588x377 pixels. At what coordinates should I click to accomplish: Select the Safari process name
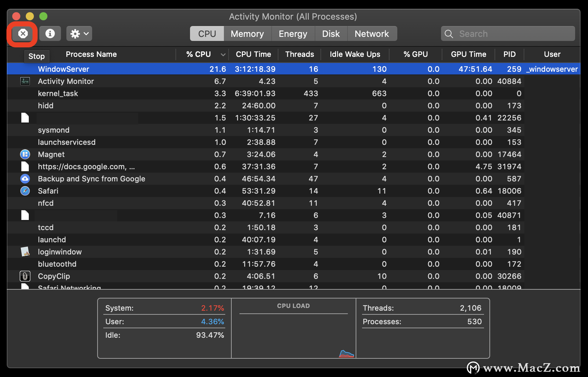point(48,191)
